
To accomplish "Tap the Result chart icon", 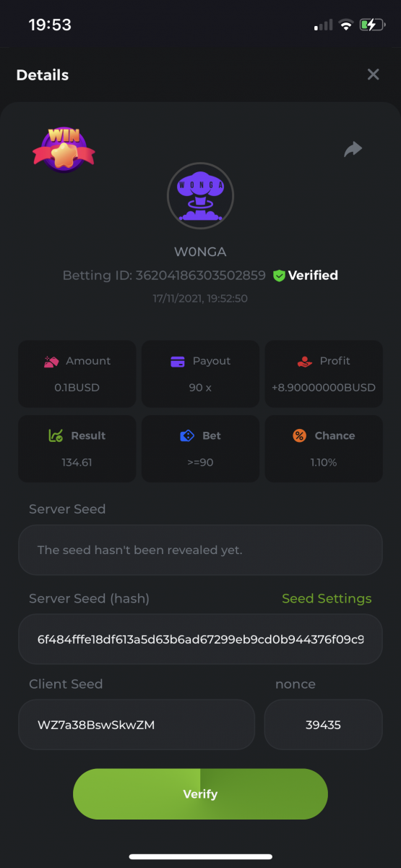I will tap(56, 435).
